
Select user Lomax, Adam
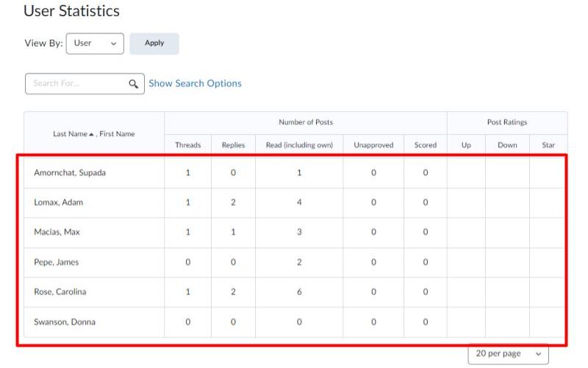click(59, 202)
